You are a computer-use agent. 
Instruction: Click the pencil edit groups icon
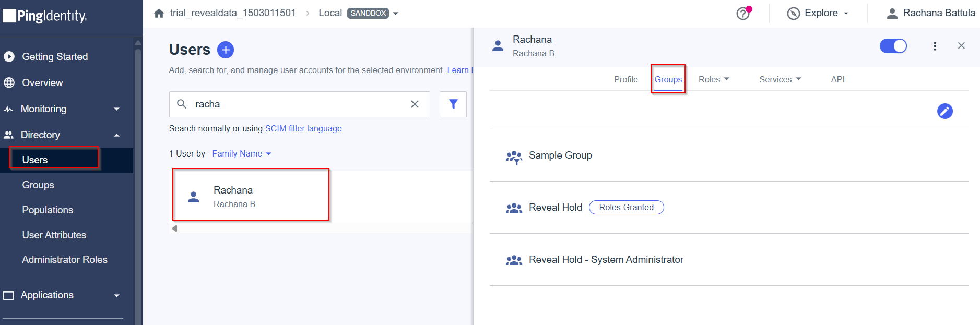pyautogui.click(x=944, y=111)
